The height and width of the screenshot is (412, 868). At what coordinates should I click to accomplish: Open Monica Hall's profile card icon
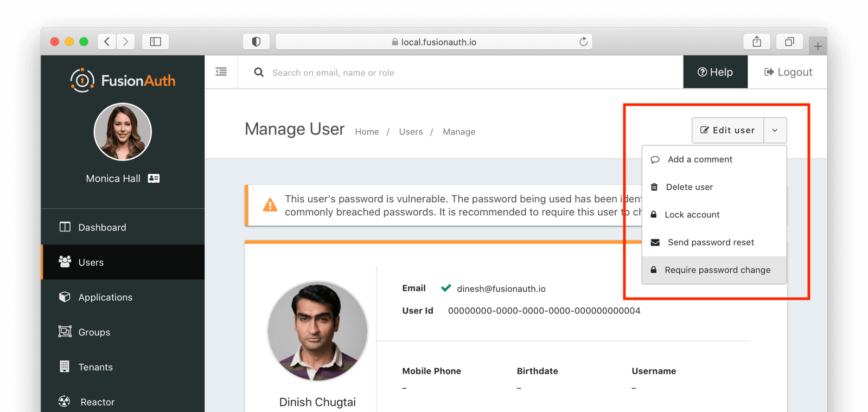(x=154, y=178)
